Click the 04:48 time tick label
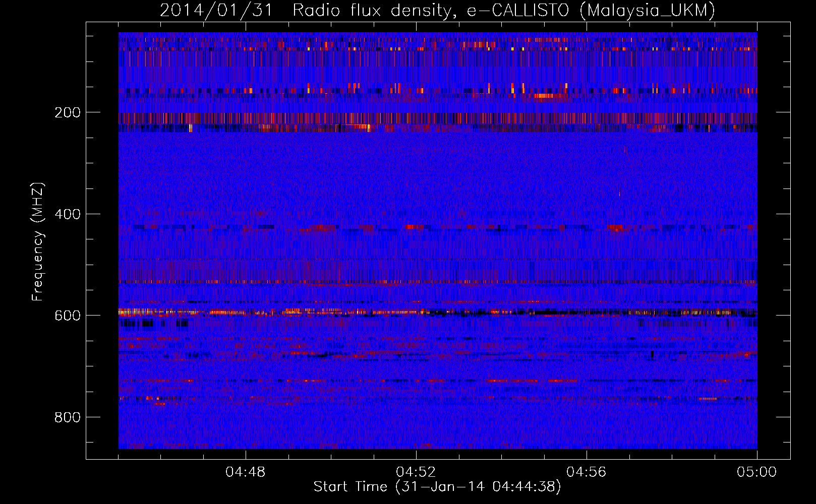 (x=246, y=472)
